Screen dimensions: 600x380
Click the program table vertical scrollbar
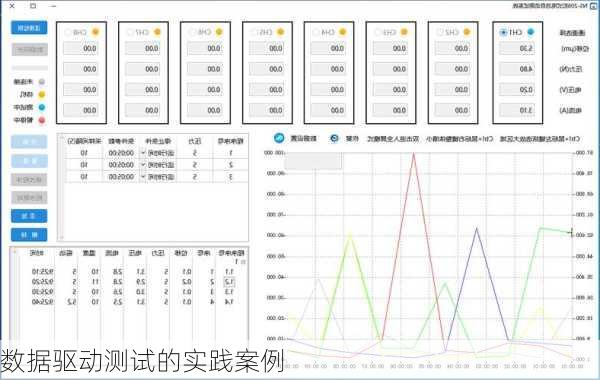pyautogui.click(x=62, y=187)
